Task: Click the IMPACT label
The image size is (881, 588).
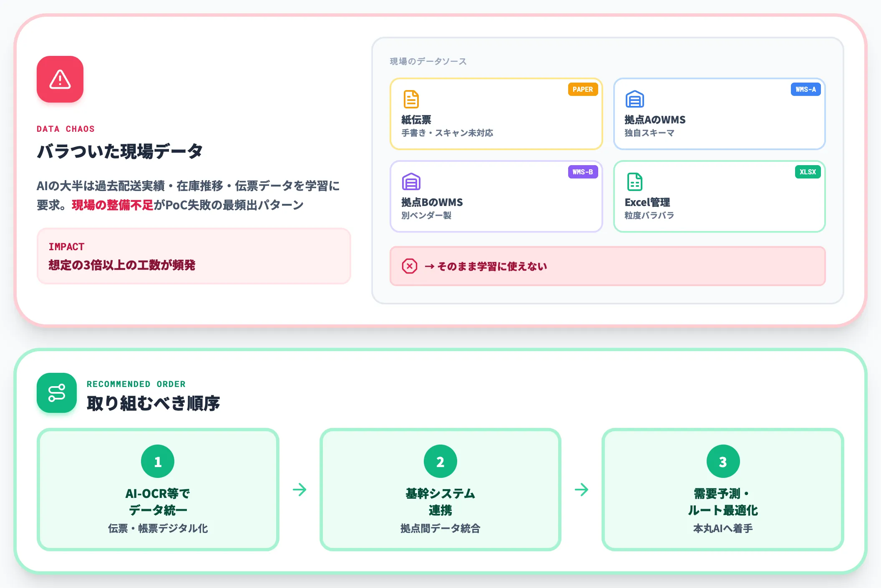Action: (66, 247)
